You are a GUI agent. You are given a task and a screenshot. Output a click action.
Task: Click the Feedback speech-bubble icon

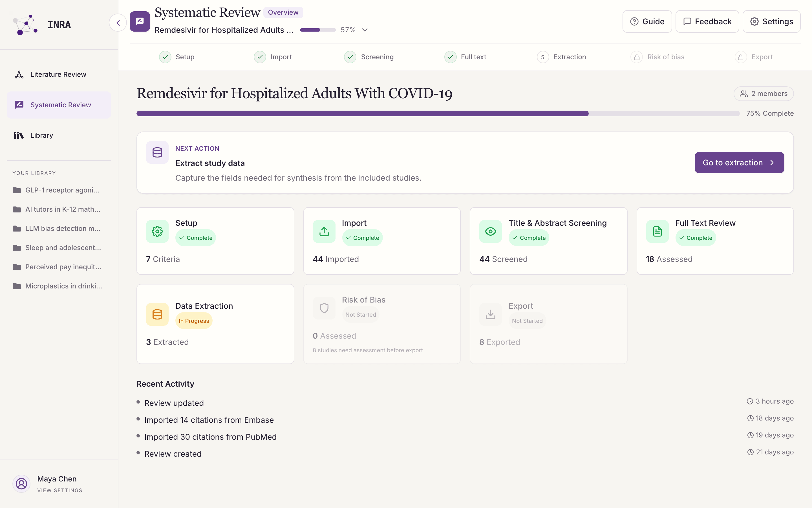coord(687,21)
